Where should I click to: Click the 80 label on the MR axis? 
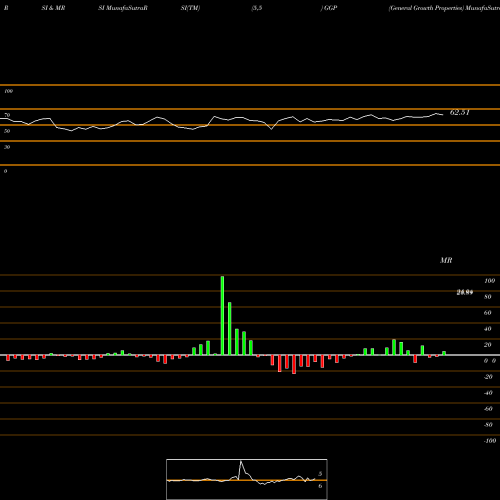coord(488,297)
